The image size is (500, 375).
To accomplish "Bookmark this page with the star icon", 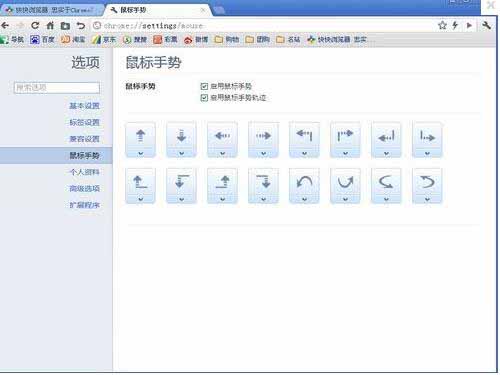I will coord(442,25).
